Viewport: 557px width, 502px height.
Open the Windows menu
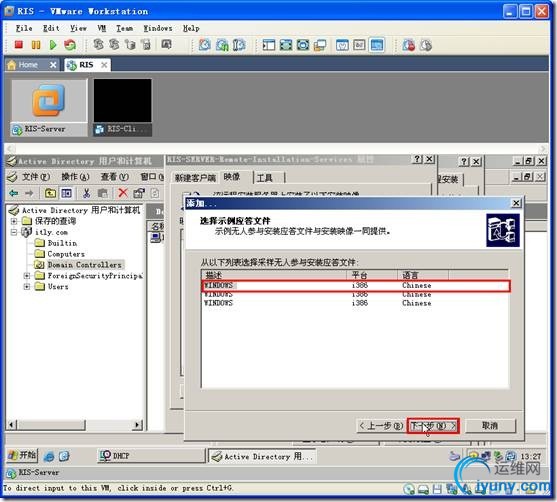click(158, 28)
